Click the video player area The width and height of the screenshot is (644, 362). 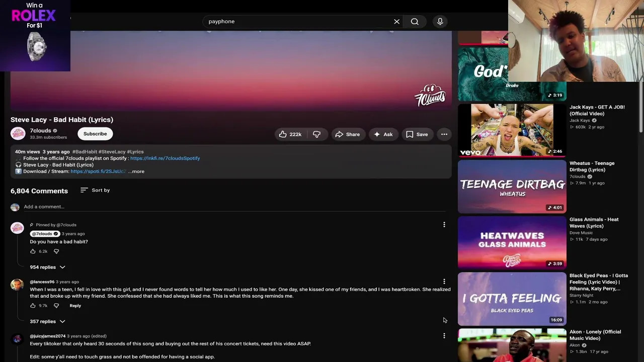(x=231, y=70)
